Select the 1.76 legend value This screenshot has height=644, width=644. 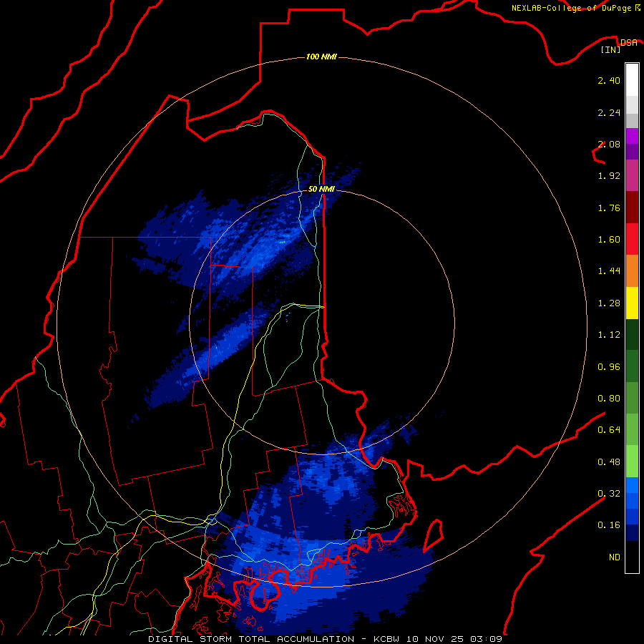tap(609, 208)
